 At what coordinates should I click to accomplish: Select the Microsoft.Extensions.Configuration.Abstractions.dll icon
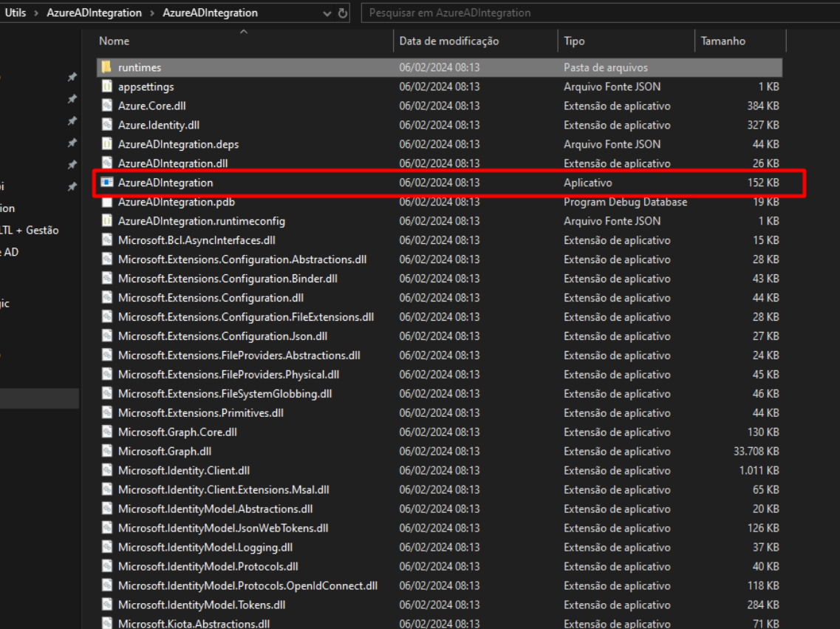click(x=107, y=259)
